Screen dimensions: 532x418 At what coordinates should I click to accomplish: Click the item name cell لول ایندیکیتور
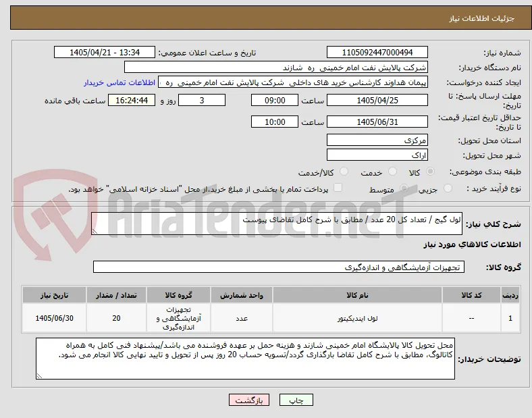coord(357,318)
